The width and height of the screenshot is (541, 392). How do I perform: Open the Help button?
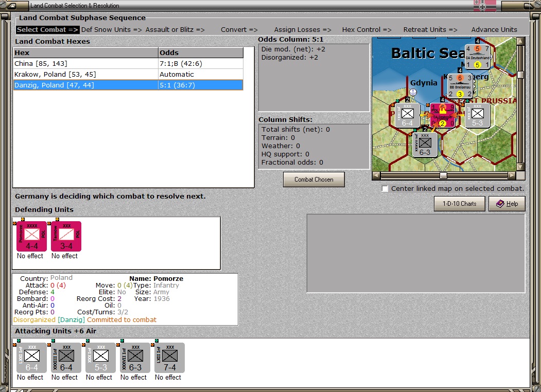click(x=507, y=203)
